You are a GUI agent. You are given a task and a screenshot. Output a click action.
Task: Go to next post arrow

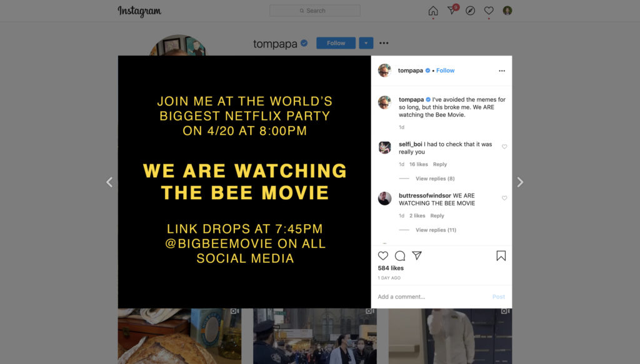(520, 182)
